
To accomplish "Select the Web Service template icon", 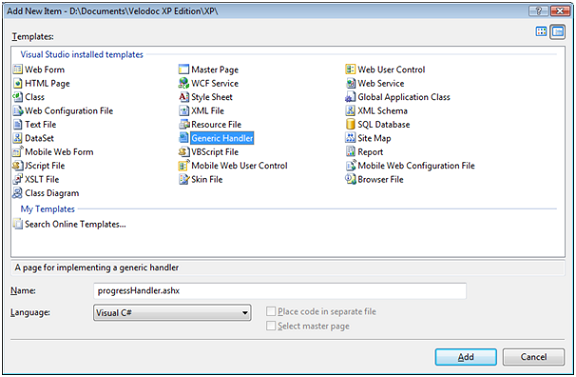I will [350, 83].
